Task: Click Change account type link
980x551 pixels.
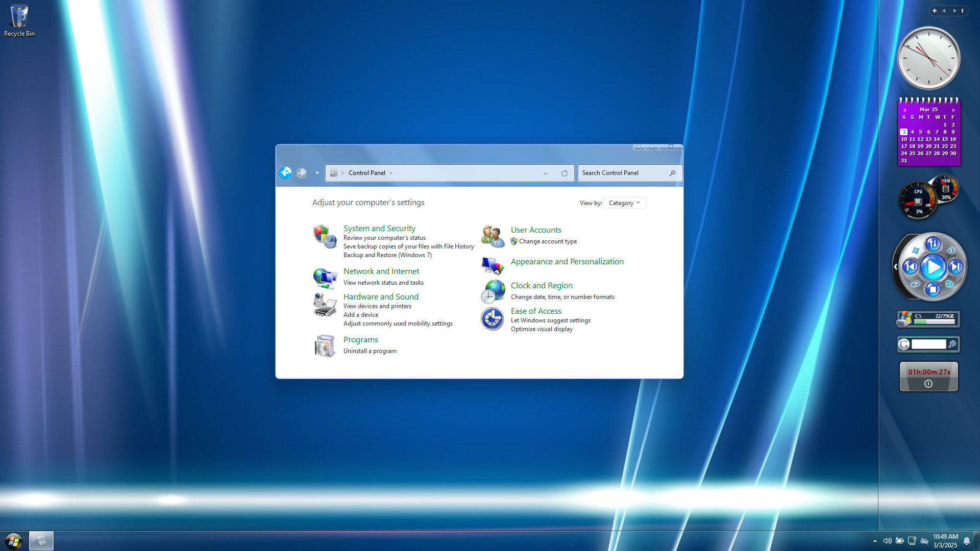Action: coord(548,241)
